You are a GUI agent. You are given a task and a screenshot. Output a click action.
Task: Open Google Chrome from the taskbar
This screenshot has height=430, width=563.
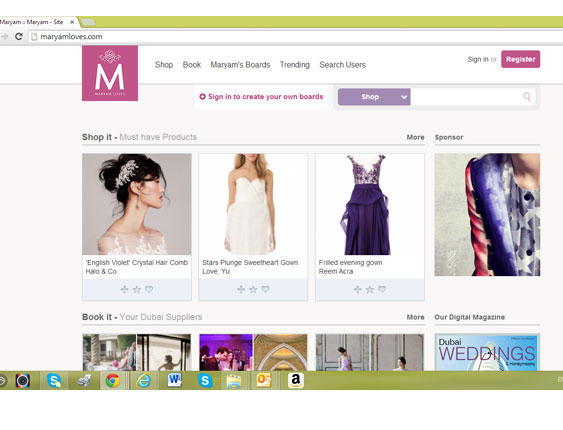coord(112,380)
